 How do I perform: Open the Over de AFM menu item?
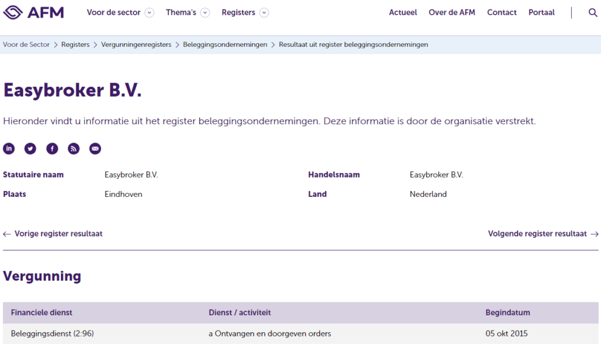(x=452, y=12)
